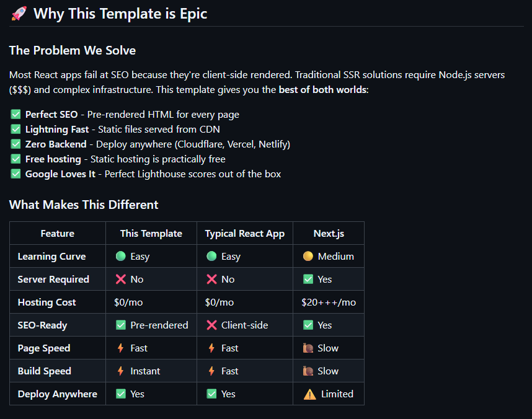Click the rocket emoji in the title

tap(19, 14)
